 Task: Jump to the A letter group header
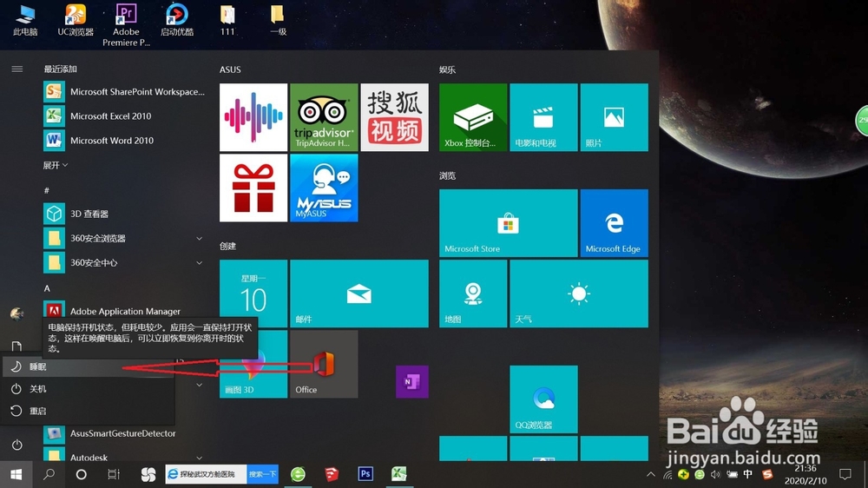point(47,288)
